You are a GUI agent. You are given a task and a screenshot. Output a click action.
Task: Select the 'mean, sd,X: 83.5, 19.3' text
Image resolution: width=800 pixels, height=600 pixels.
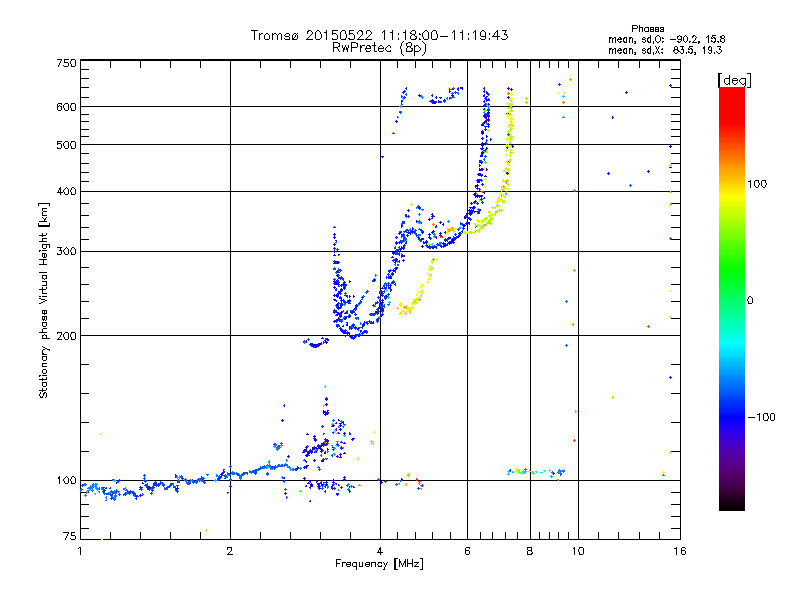665,50
